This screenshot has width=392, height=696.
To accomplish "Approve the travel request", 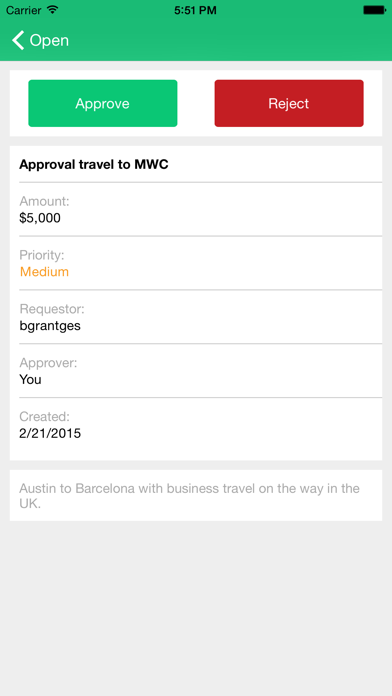I will tap(103, 103).
